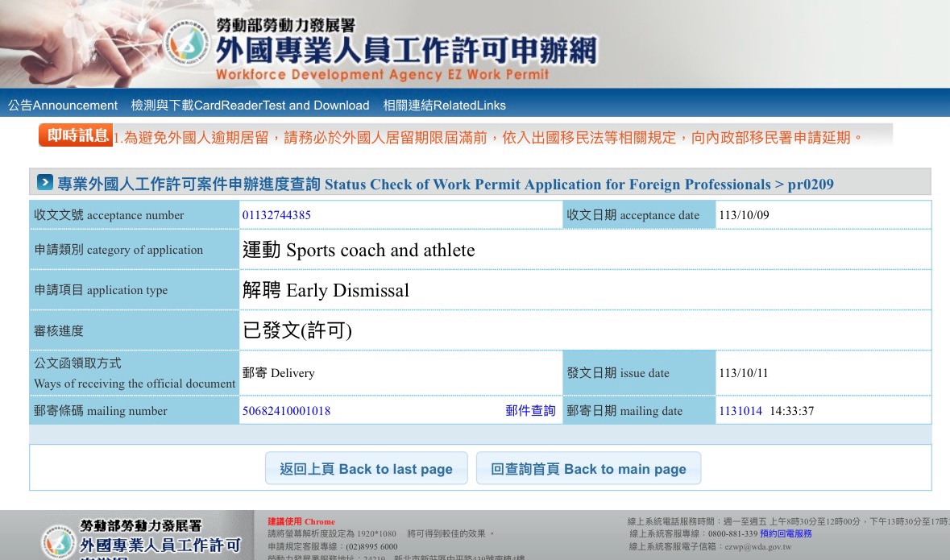
Task: Click the 外國專業人員工作許可申辦網 site title
Action: tap(406, 51)
